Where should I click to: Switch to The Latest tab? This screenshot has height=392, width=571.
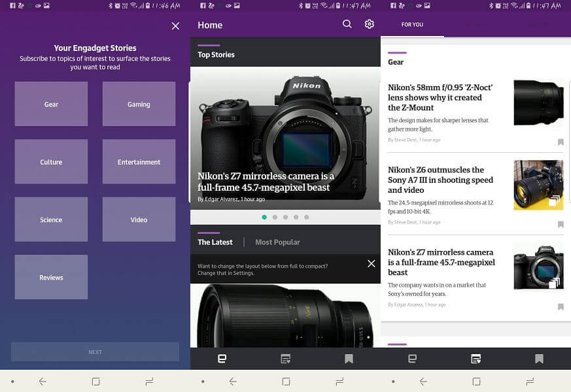[215, 242]
